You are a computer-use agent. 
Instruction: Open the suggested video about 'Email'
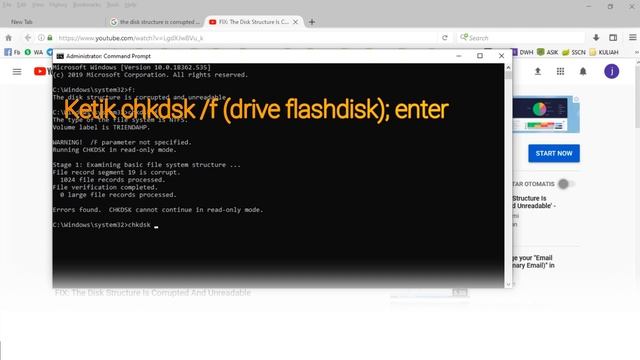tap(533, 262)
